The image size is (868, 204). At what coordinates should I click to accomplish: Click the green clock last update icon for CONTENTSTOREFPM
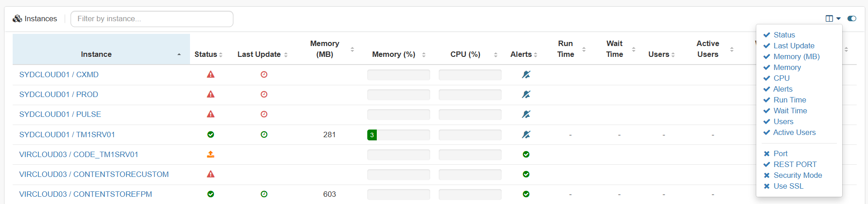[264, 194]
